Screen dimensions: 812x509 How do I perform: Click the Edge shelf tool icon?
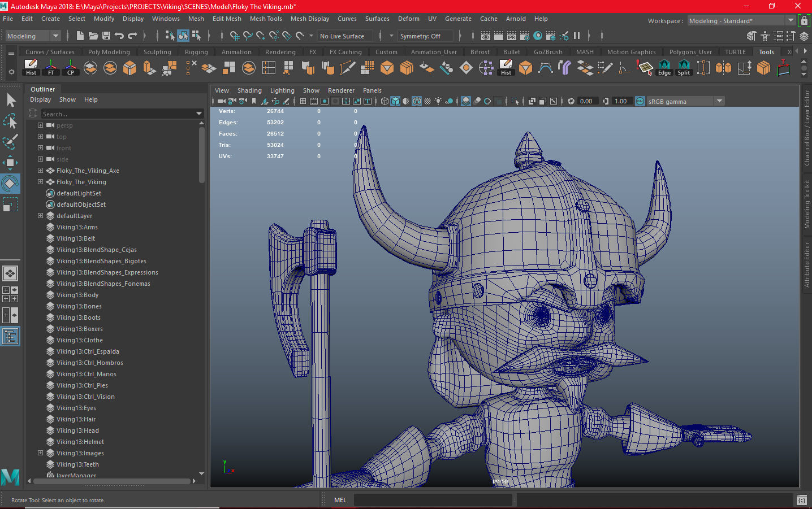click(x=664, y=68)
